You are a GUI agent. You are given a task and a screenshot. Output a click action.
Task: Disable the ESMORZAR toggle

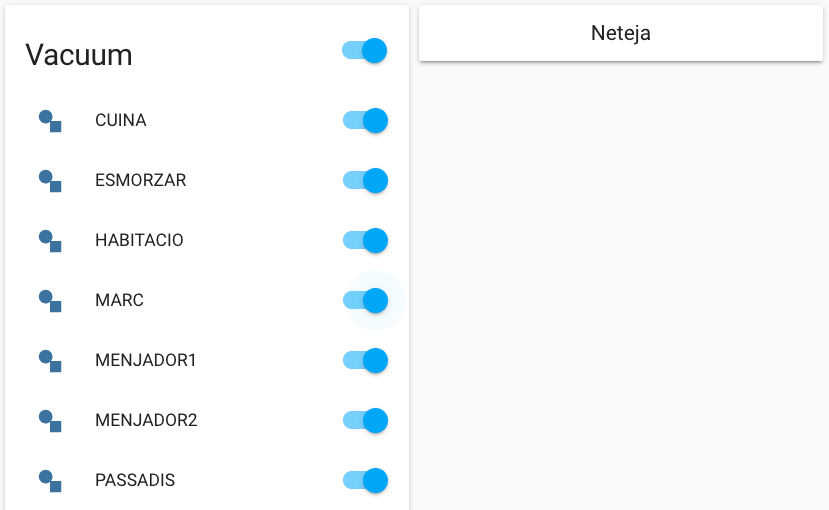click(x=365, y=181)
